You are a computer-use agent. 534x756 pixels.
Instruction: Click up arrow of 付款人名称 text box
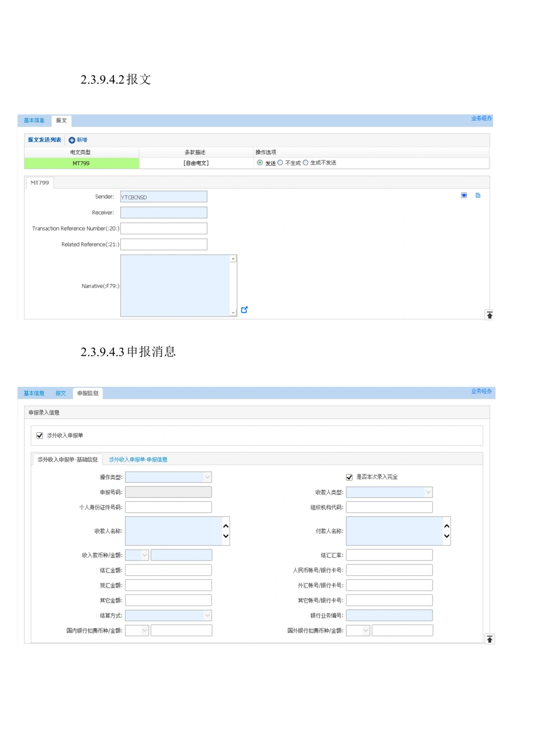(447, 526)
